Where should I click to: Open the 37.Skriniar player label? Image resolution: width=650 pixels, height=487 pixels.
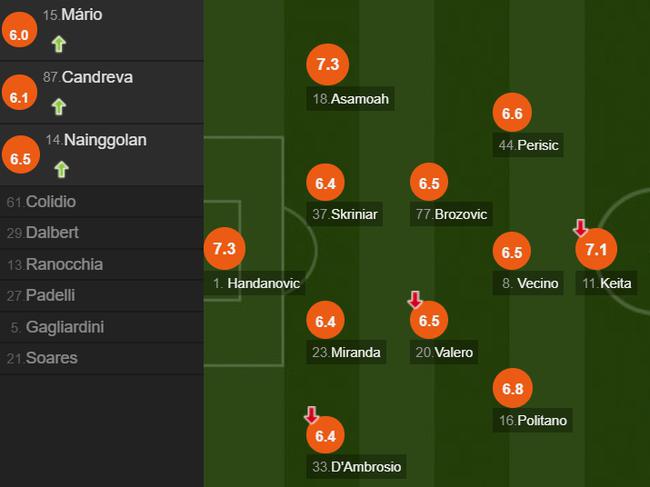pyautogui.click(x=344, y=214)
